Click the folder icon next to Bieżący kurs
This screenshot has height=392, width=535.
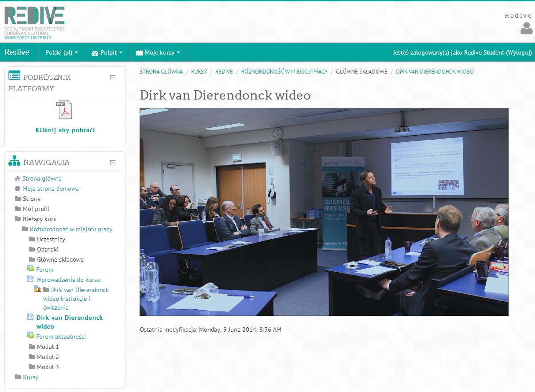[x=18, y=219]
